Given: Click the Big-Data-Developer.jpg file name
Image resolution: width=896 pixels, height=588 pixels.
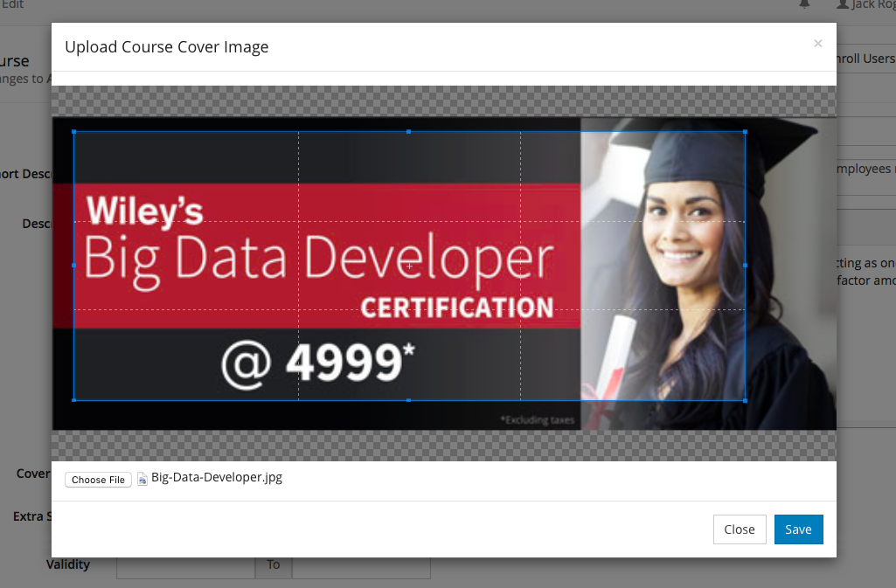Looking at the screenshot, I should click(x=217, y=477).
